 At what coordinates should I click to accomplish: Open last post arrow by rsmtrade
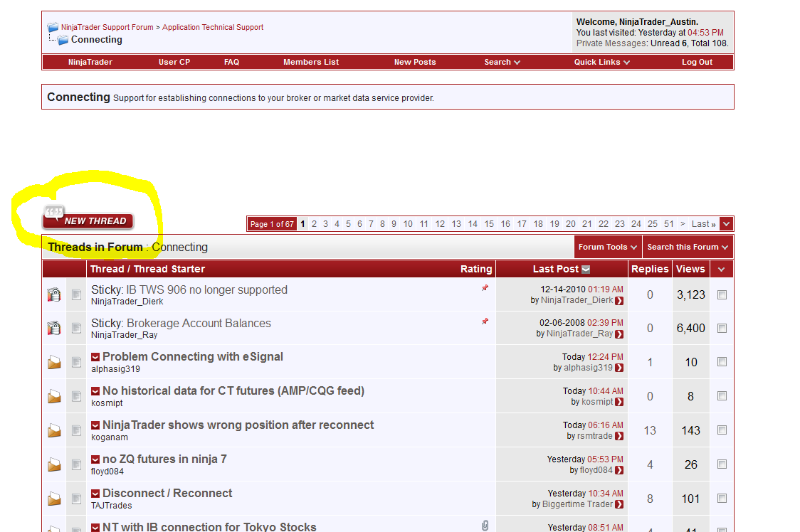[x=619, y=436]
